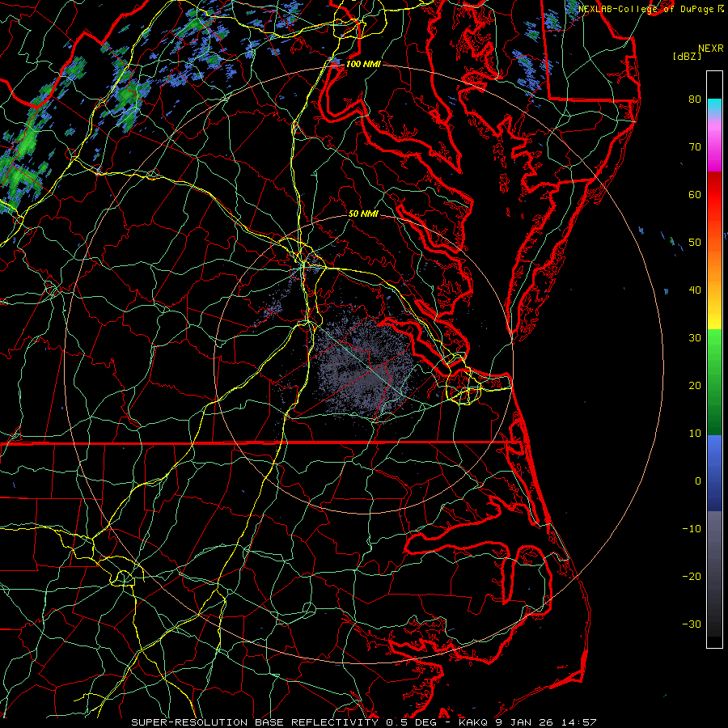Click the 50 NMI range ring label

(363, 214)
